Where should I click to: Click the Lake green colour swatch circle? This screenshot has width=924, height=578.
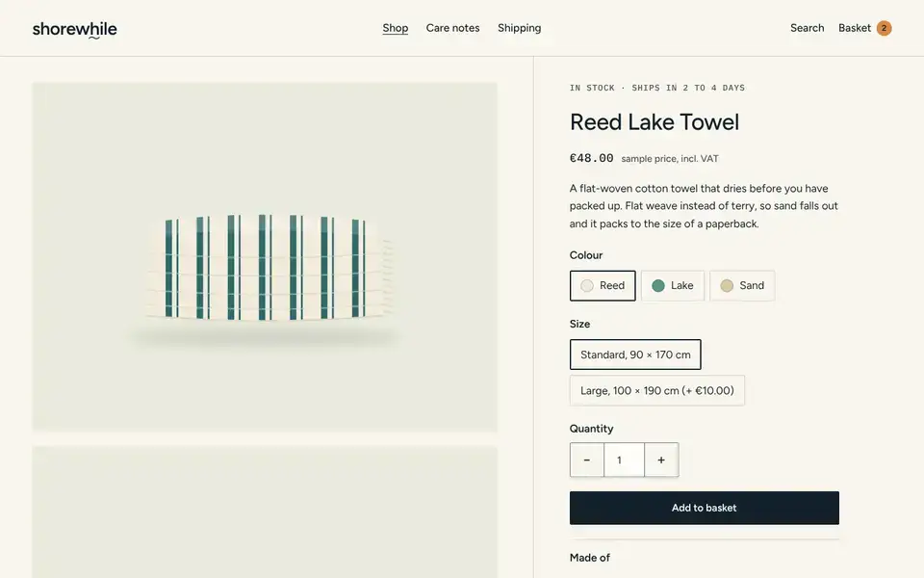[658, 285]
